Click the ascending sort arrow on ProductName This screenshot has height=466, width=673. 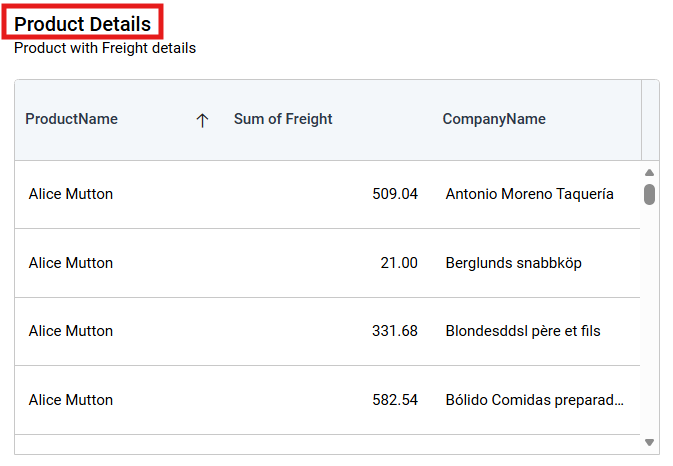click(x=202, y=120)
